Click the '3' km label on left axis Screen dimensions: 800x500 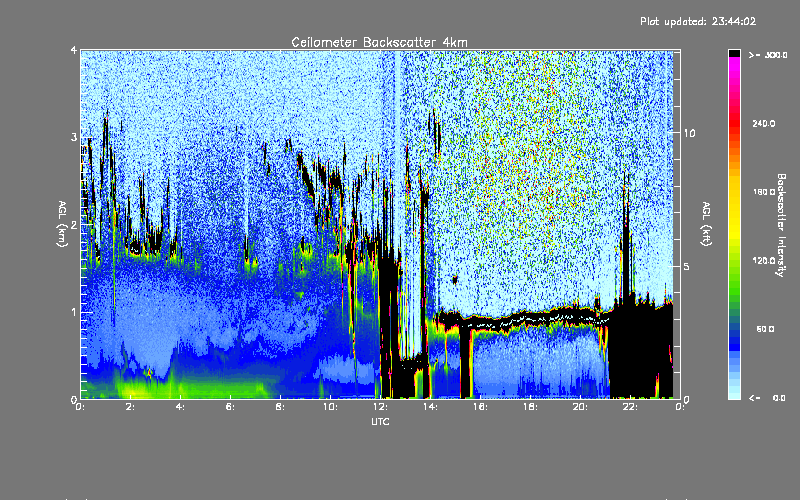(74, 138)
